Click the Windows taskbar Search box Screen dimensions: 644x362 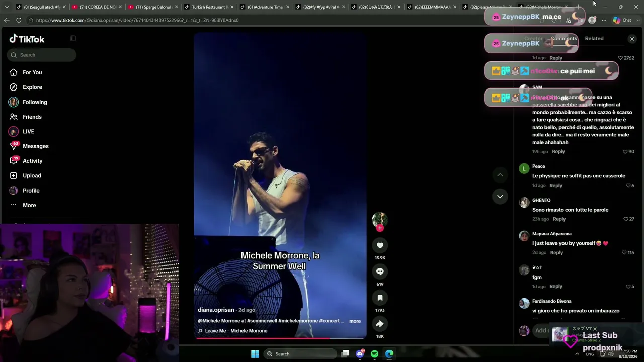[x=300, y=354]
